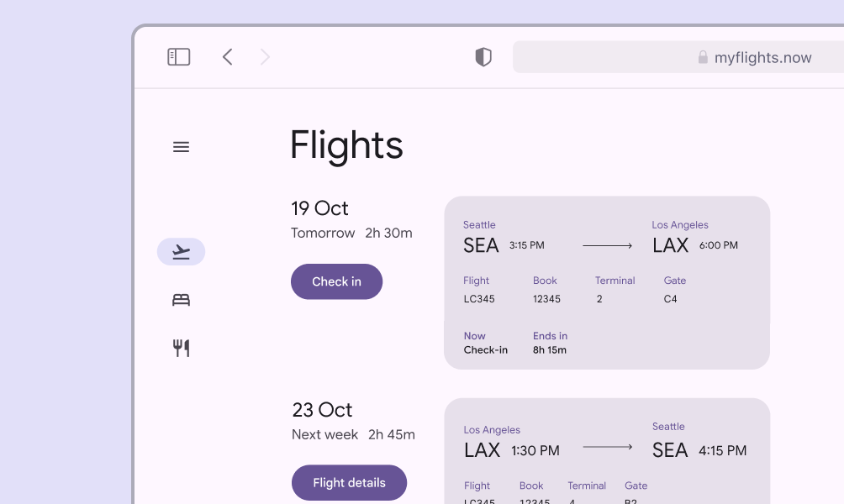This screenshot has width=844, height=504.
Task: Open the Dining fork and knife icon
Action: [x=181, y=348]
